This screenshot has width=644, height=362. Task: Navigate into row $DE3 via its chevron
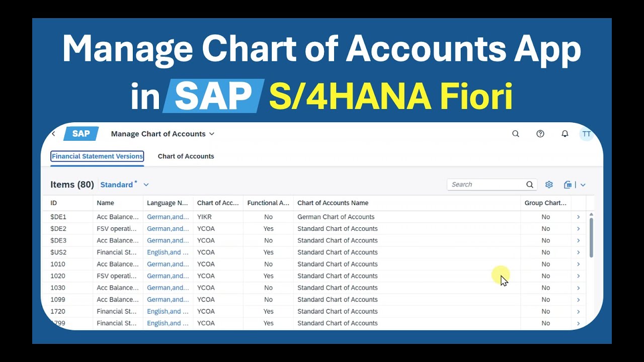[x=579, y=240]
